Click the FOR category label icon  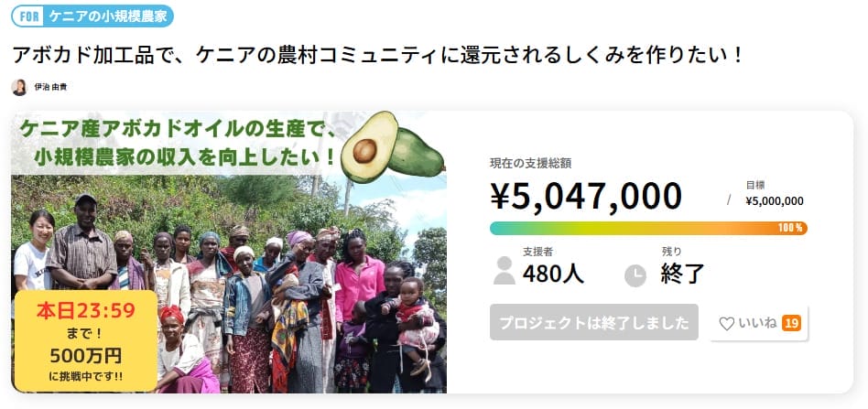[x=28, y=16]
